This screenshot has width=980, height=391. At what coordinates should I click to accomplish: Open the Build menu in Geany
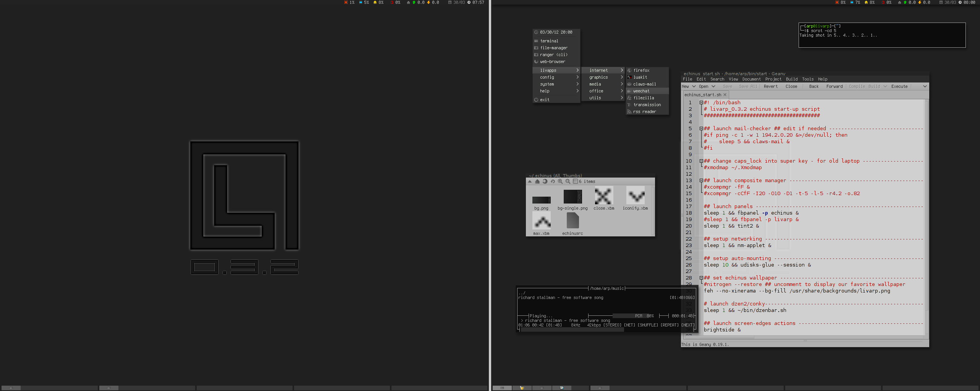(x=792, y=79)
